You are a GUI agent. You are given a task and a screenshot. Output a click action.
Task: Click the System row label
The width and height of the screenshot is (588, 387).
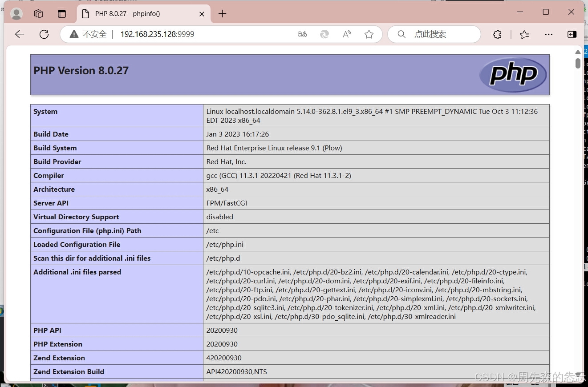(45, 112)
